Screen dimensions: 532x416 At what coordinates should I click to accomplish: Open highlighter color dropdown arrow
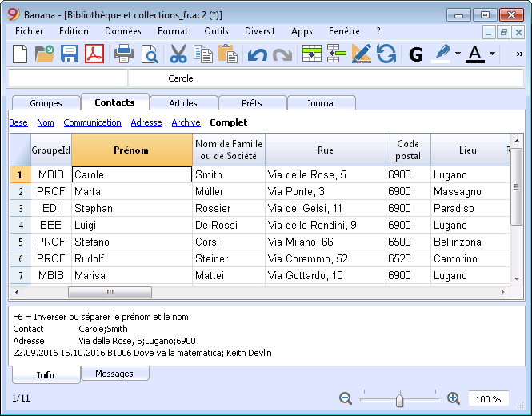pyautogui.click(x=458, y=54)
